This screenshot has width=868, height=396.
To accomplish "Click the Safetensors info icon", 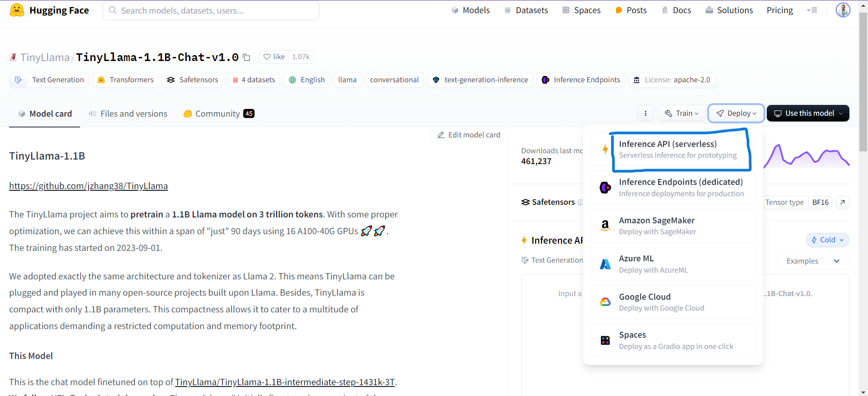I will tap(580, 202).
